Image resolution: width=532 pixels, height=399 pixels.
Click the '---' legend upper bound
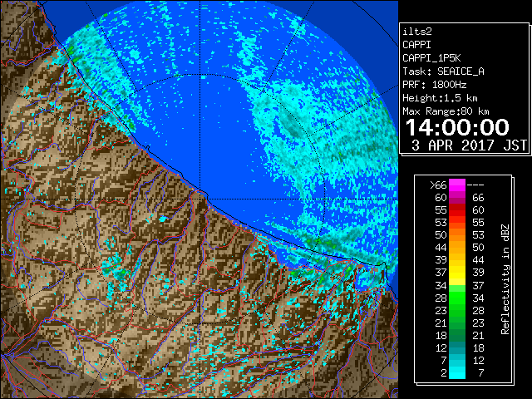(x=475, y=185)
